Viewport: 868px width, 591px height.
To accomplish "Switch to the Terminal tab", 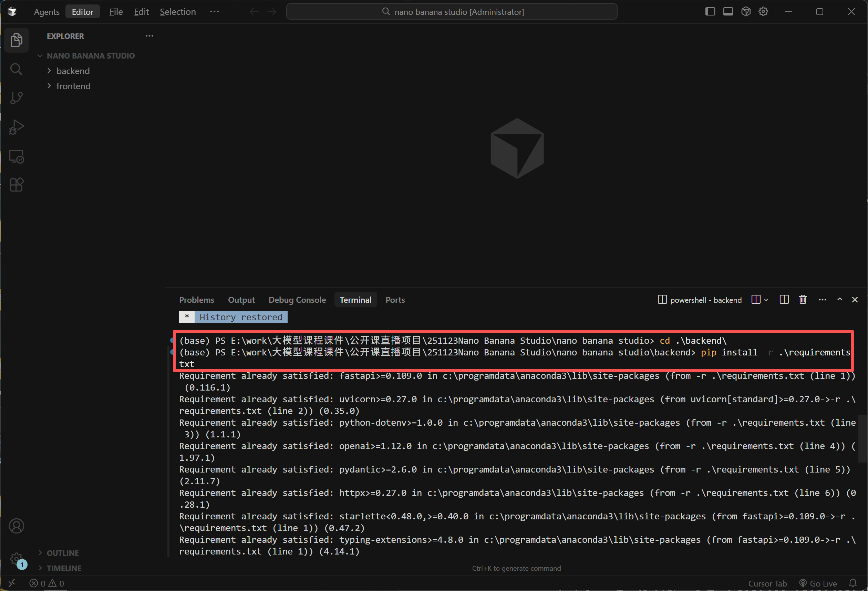I will (x=355, y=300).
